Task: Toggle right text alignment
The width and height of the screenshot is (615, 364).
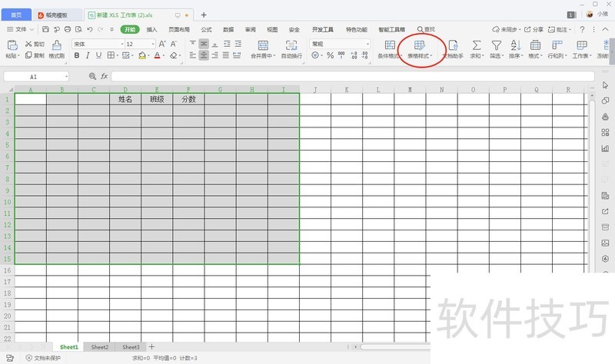Action: coord(215,55)
